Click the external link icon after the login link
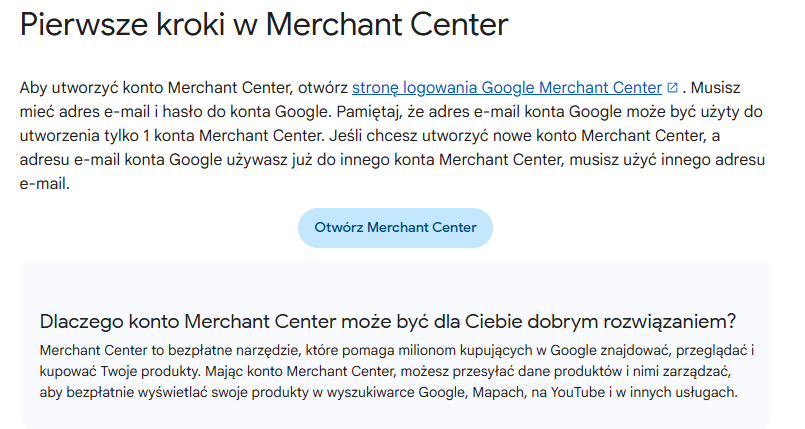 click(672, 88)
